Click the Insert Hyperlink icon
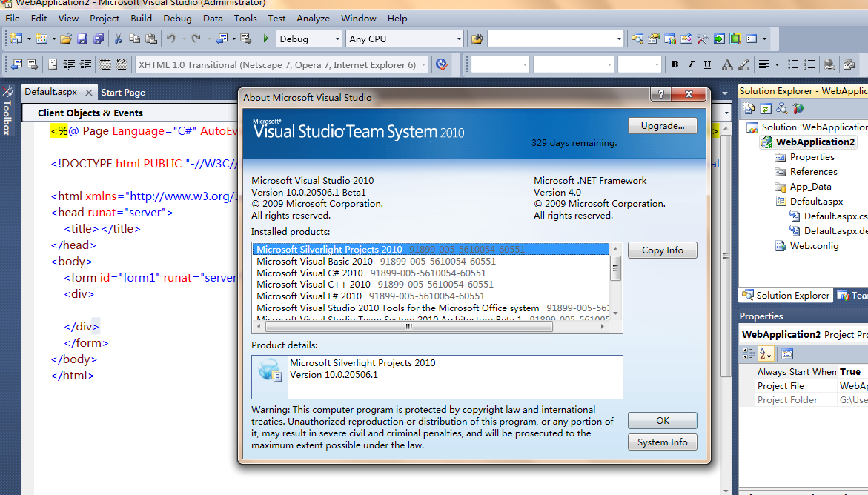868x495 pixels. point(829,64)
